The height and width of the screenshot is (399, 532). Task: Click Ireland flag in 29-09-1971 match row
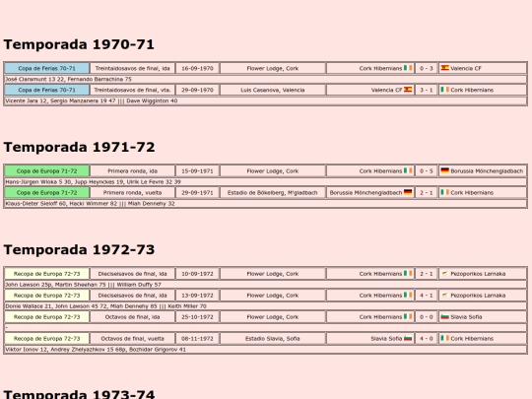[444, 192]
